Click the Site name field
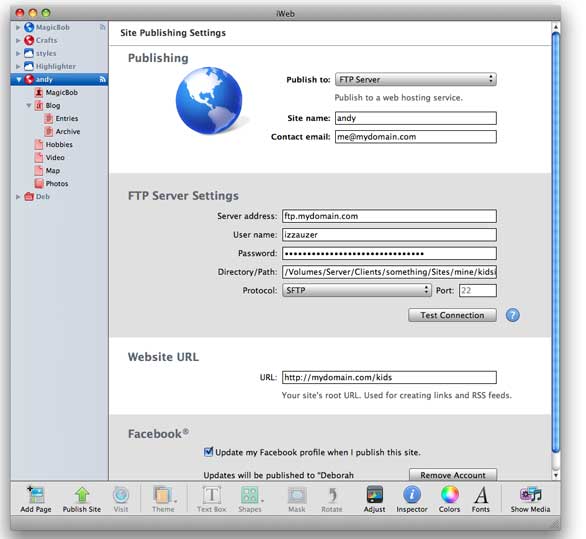 pos(416,118)
